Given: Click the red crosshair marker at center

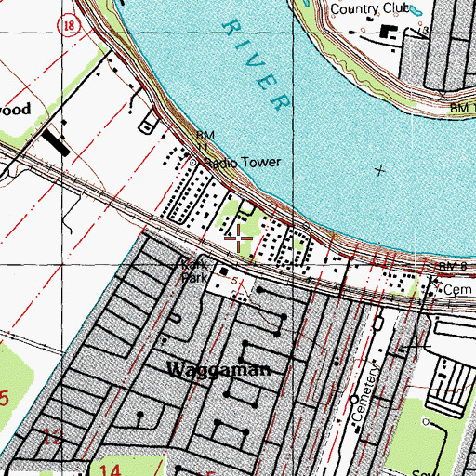Looking at the screenshot, I should [x=238, y=238].
